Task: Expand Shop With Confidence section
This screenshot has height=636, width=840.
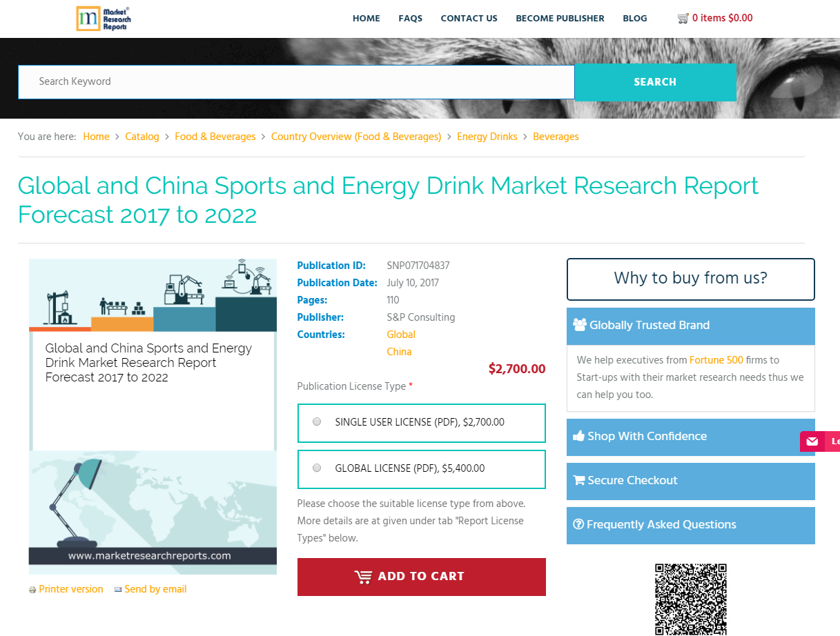Action: [x=691, y=437]
